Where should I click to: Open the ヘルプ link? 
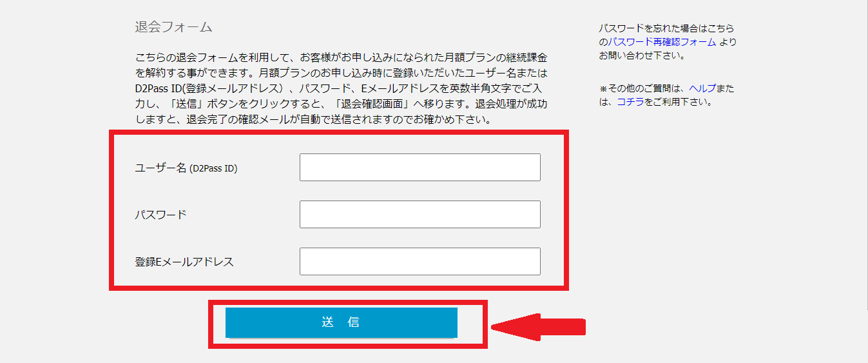click(x=702, y=88)
